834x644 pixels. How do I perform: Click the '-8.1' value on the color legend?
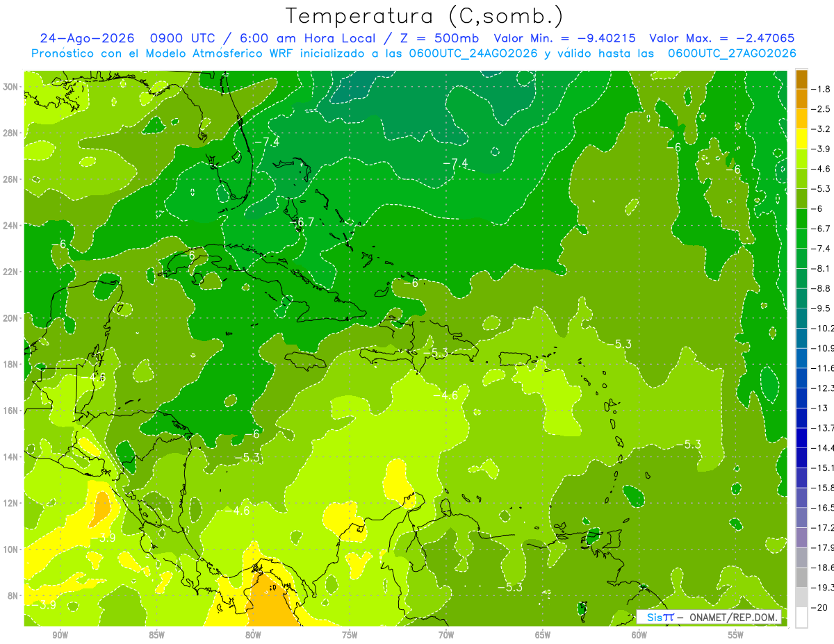[821, 268]
